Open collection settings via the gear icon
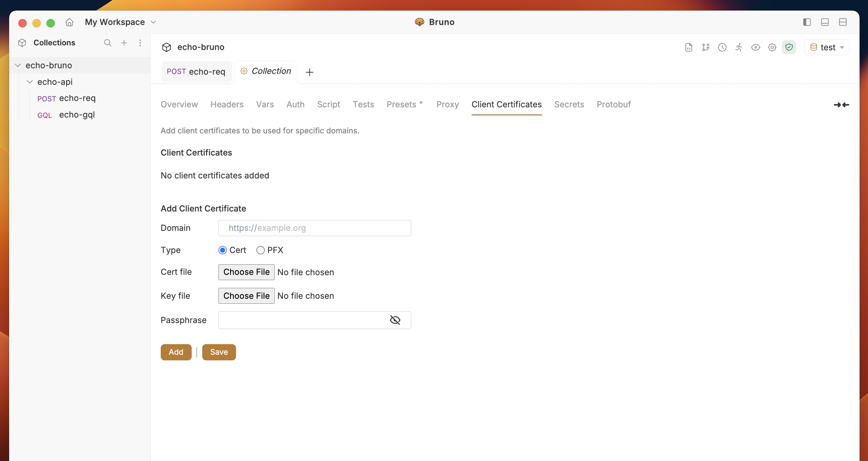Screen dimensions: 868x461 click(772, 47)
